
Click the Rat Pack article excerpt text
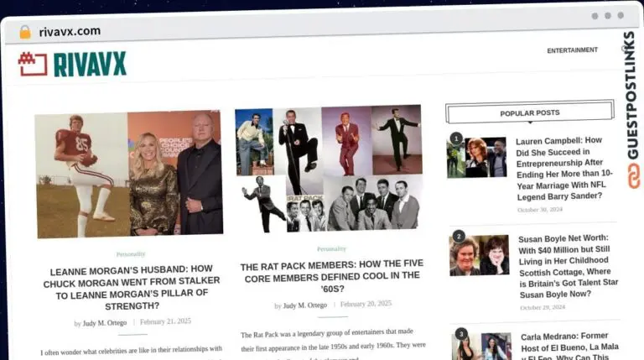[x=333, y=343]
